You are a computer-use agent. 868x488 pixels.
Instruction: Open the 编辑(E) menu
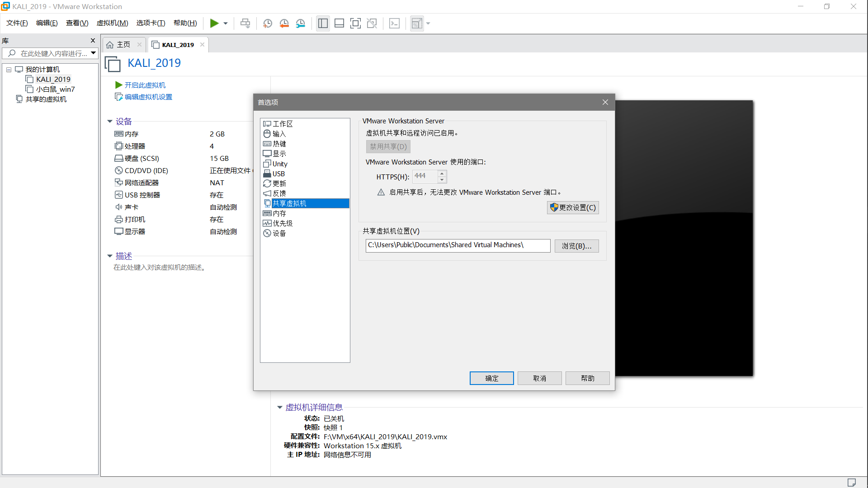coord(47,23)
